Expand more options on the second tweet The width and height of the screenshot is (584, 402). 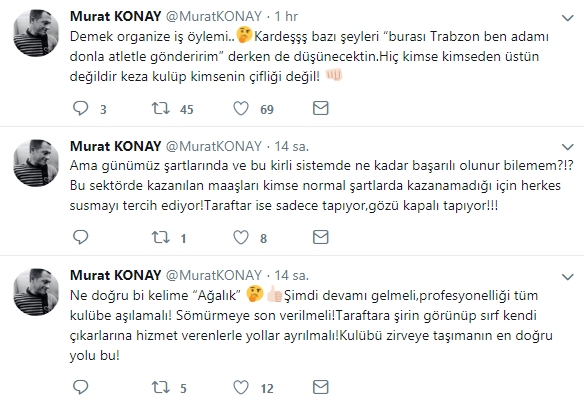[567, 147]
